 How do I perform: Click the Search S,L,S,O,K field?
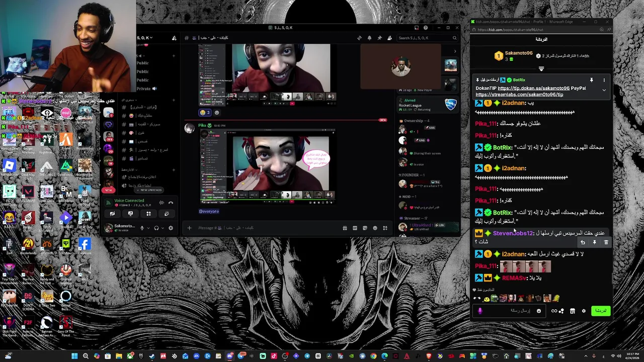(x=427, y=38)
